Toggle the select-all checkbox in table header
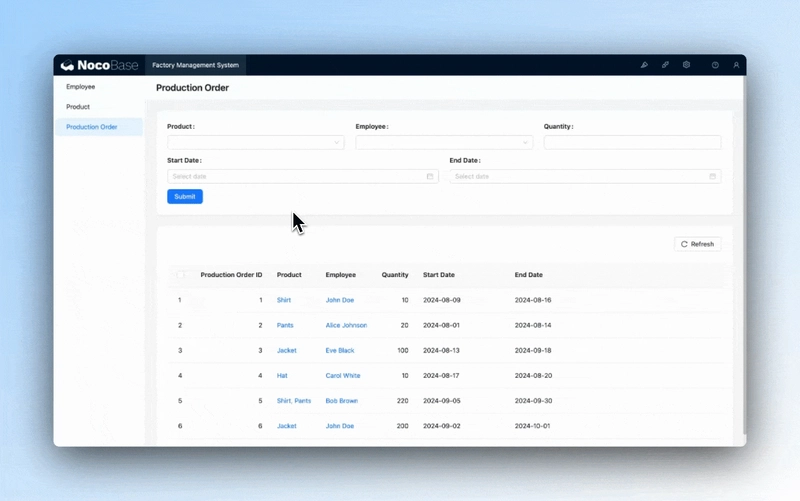The width and height of the screenshot is (800, 501). (x=181, y=275)
